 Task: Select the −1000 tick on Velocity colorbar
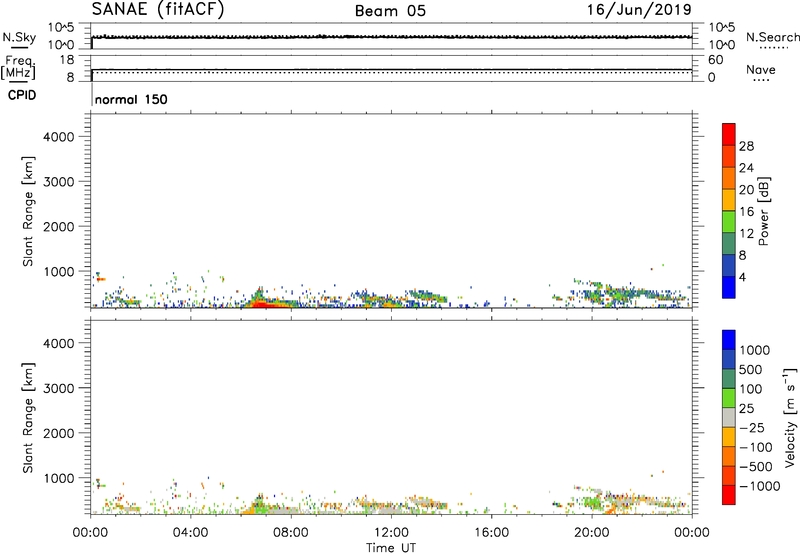pos(760,486)
